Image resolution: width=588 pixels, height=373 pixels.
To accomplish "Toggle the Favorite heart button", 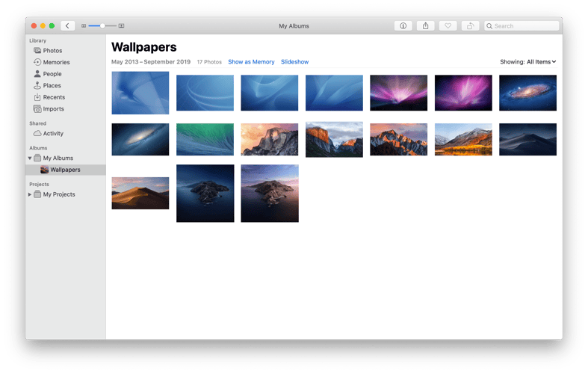I will tap(448, 26).
